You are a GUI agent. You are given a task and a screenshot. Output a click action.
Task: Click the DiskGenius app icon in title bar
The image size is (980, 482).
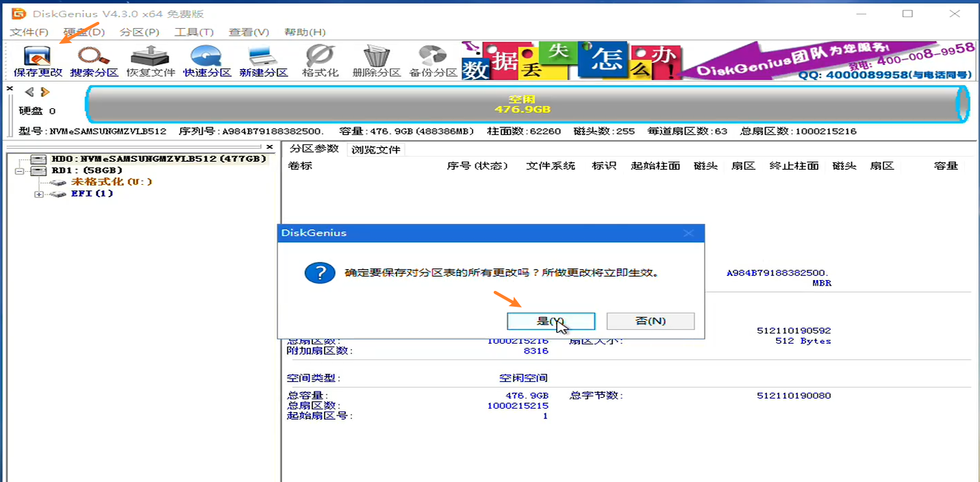18,14
